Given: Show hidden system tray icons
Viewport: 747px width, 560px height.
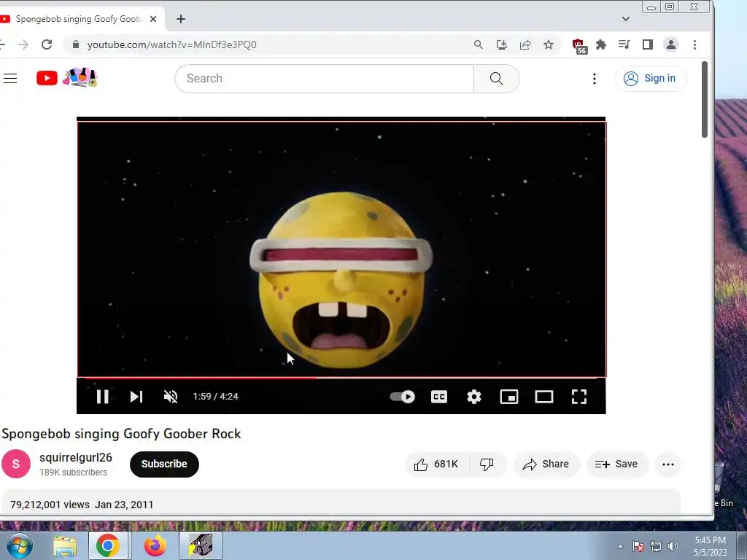Looking at the screenshot, I should click(620, 546).
